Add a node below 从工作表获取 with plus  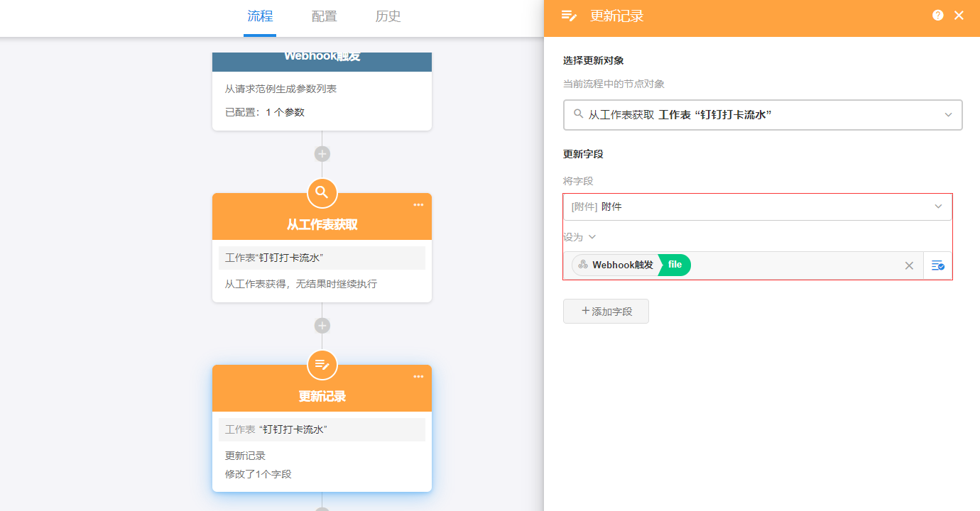tap(322, 326)
